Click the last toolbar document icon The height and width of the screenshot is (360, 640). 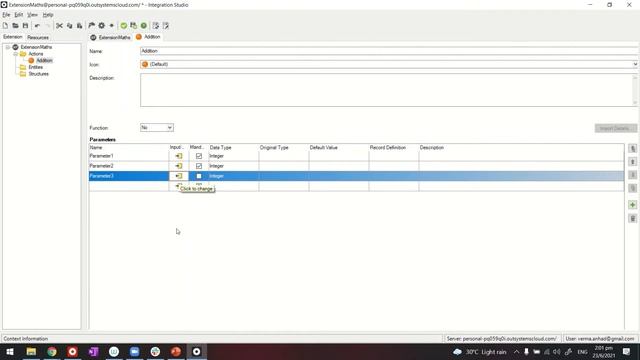(166, 25)
